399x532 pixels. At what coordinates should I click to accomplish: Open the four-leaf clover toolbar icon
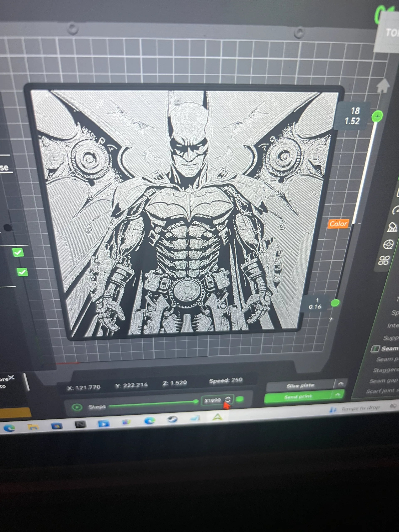coord(384,260)
